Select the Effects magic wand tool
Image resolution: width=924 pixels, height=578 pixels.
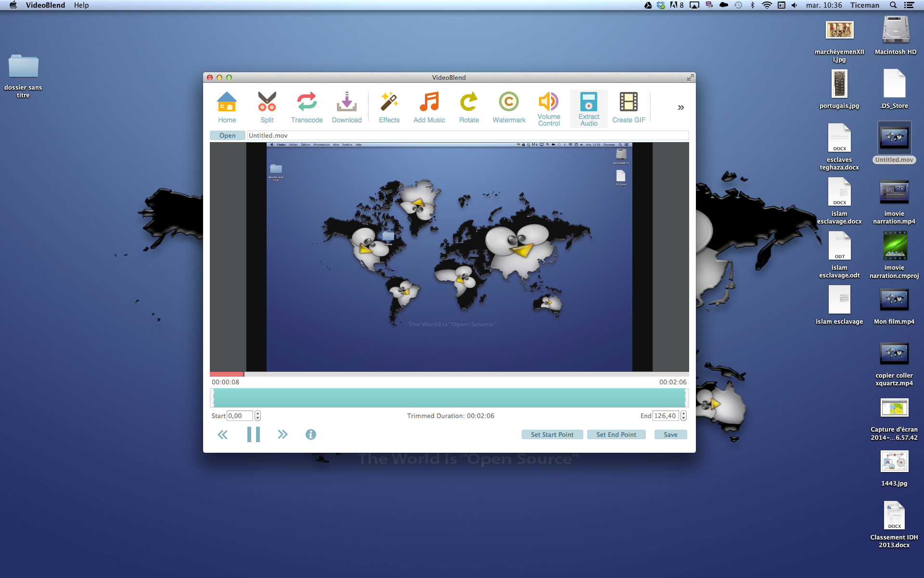point(389,108)
